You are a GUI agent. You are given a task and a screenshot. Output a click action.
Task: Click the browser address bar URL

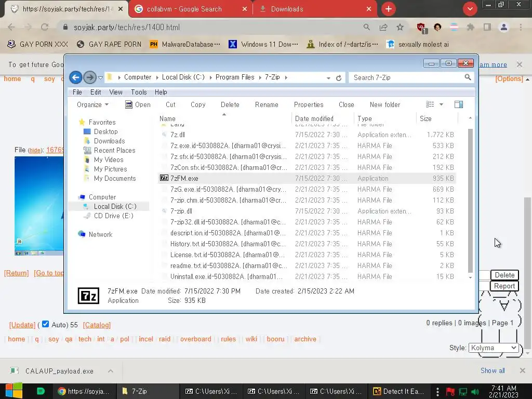point(127,27)
